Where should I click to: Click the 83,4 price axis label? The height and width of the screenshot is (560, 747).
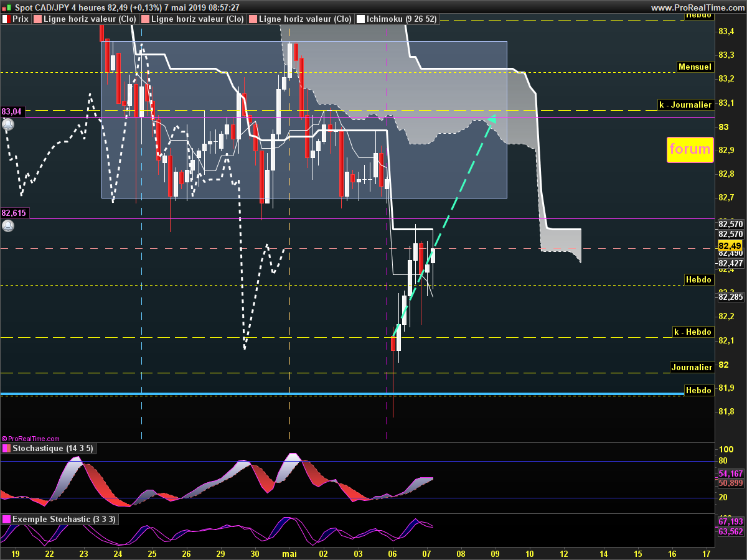[x=725, y=31]
